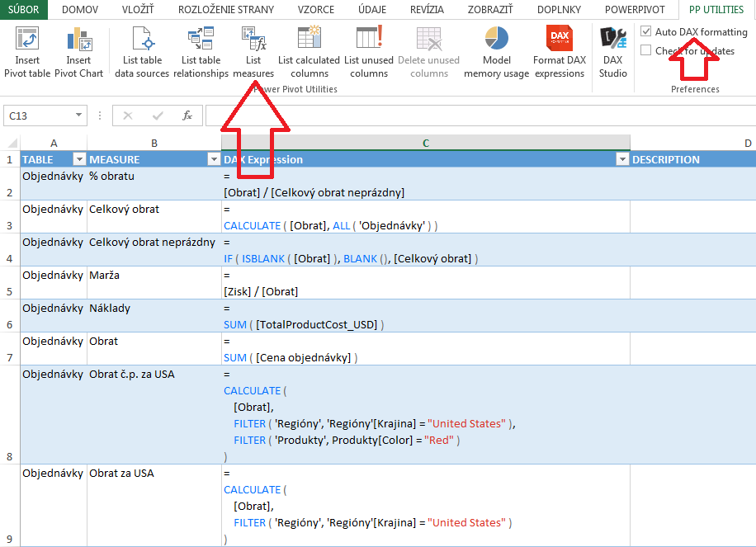
Task: Select the 'Celkový obrat' measure cell
Action: [x=154, y=217]
